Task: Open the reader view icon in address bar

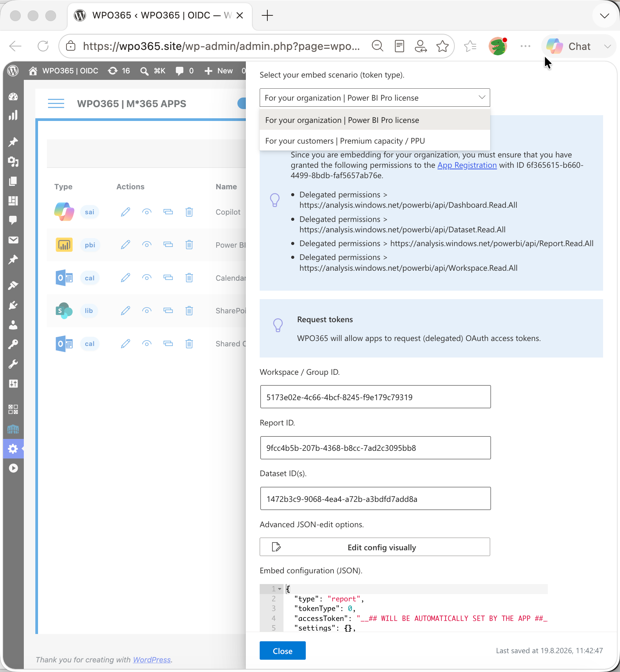Action: pyautogui.click(x=400, y=46)
